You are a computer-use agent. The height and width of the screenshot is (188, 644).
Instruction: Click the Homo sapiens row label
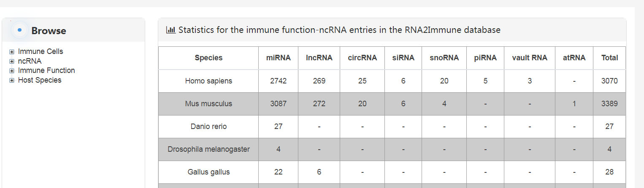point(208,81)
